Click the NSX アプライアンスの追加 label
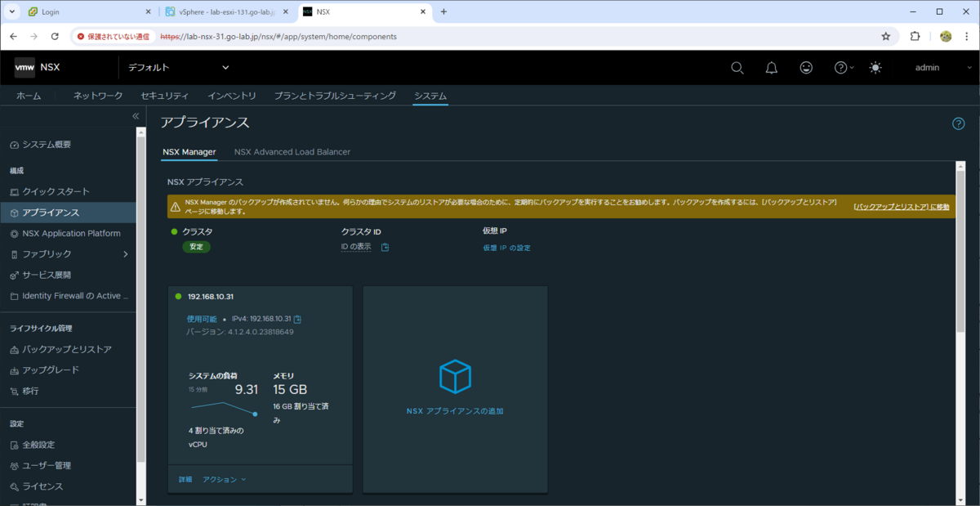 point(455,411)
